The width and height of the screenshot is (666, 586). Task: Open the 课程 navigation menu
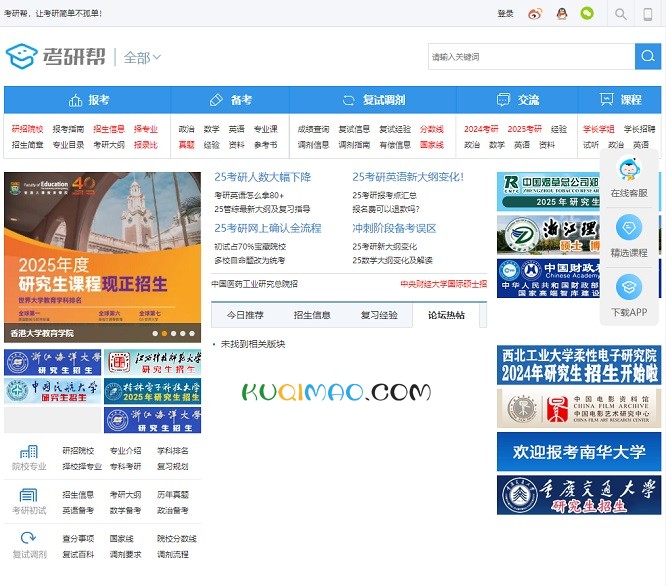pos(621,100)
